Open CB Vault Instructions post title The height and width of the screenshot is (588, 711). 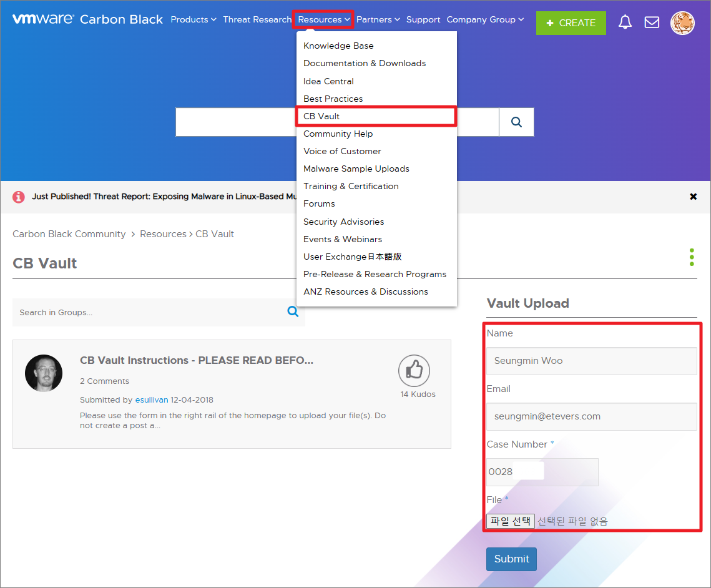click(197, 360)
